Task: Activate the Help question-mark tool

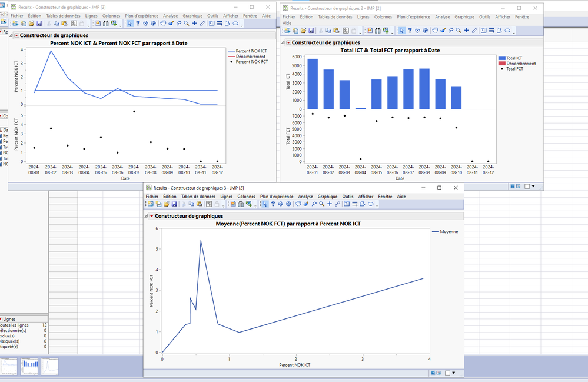Action: coord(137,24)
